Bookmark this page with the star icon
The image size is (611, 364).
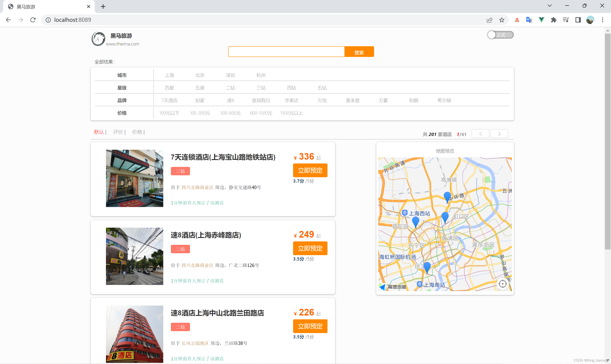coord(502,20)
